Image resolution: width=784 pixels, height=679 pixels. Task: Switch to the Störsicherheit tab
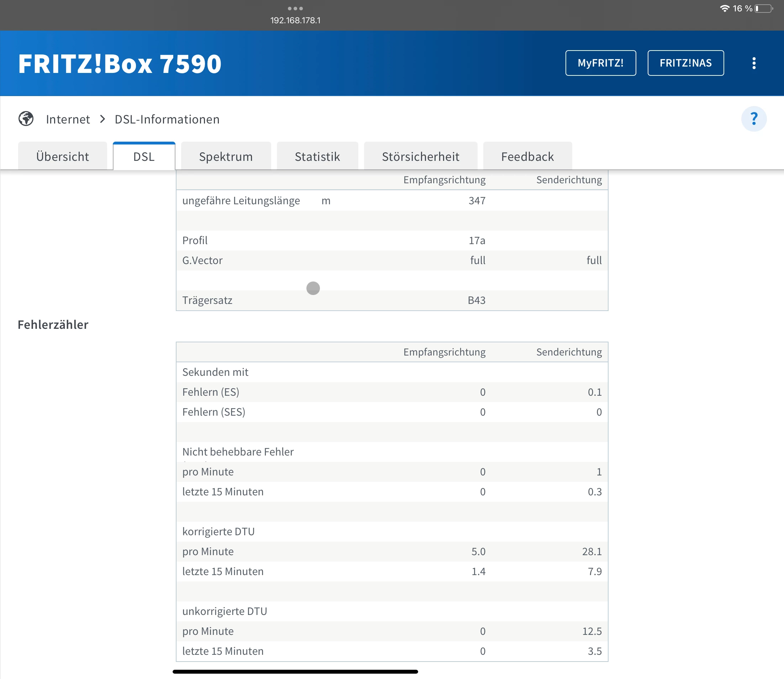click(421, 157)
